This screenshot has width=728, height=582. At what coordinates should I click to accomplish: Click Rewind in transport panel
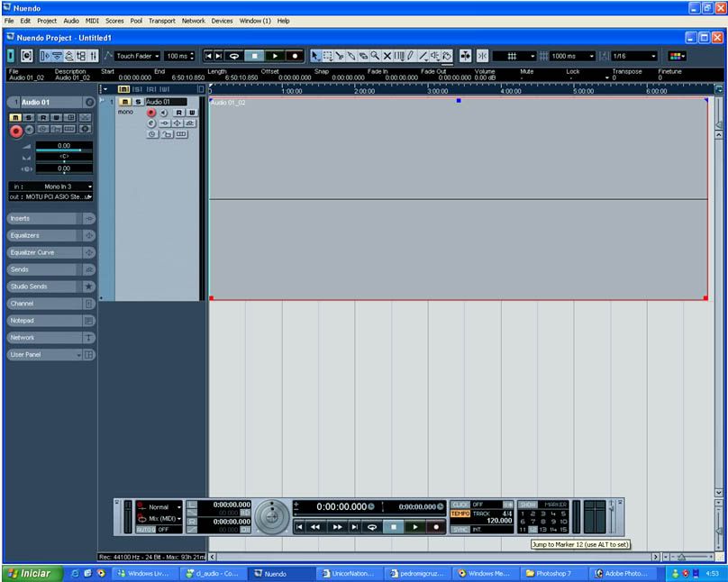pos(315,527)
